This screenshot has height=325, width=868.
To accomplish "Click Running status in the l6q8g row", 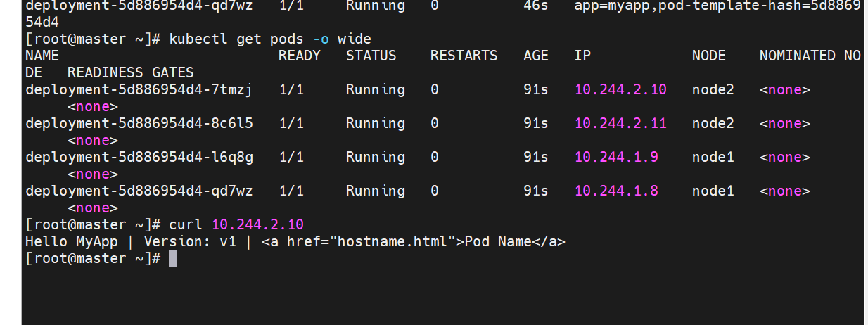I will (x=376, y=157).
